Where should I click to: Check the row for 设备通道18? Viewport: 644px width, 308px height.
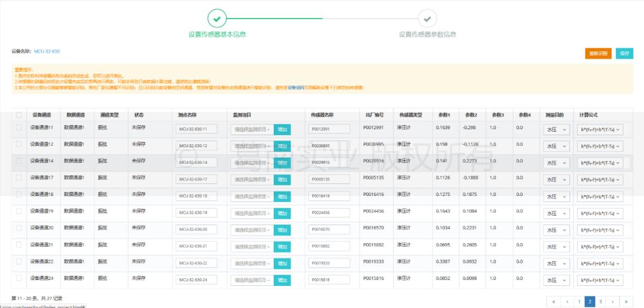(19, 194)
